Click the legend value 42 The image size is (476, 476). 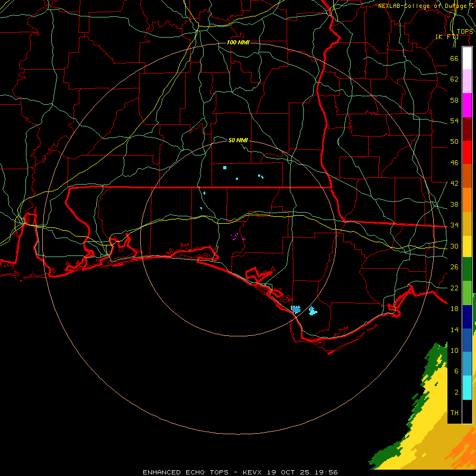tap(454, 184)
